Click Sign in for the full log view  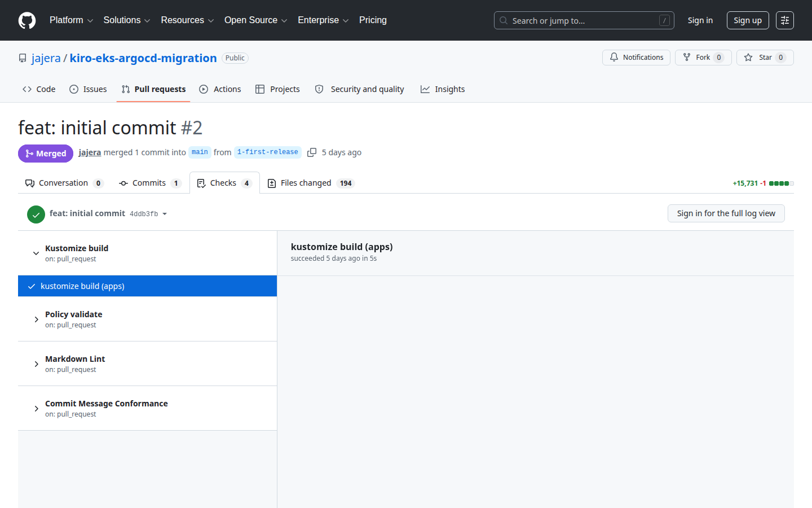click(x=726, y=213)
